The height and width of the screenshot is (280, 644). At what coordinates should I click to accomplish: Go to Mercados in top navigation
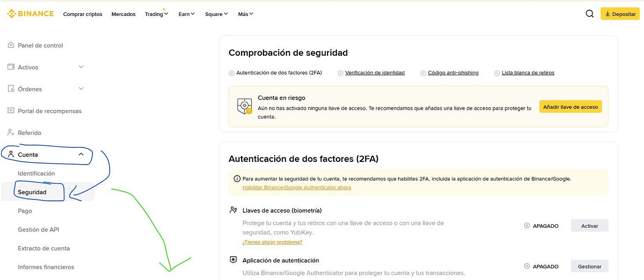pos(123,14)
